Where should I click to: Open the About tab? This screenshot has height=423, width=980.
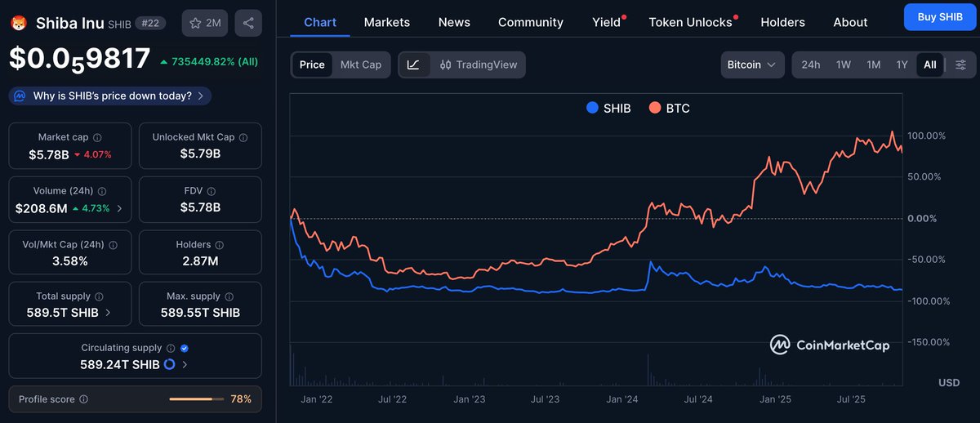point(850,22)
